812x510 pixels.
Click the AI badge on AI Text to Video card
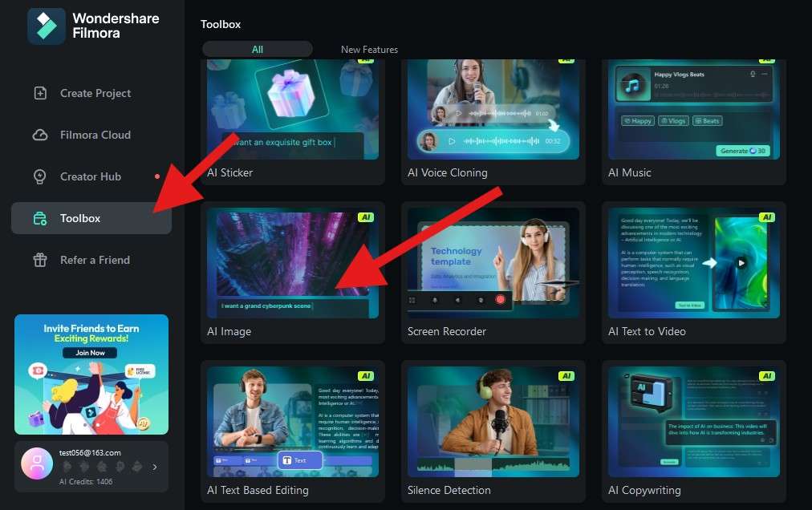point(767,217)
